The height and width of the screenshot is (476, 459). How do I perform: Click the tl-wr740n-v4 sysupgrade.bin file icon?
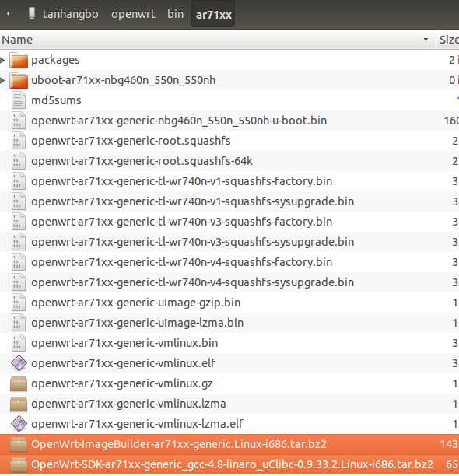point(19,282)
